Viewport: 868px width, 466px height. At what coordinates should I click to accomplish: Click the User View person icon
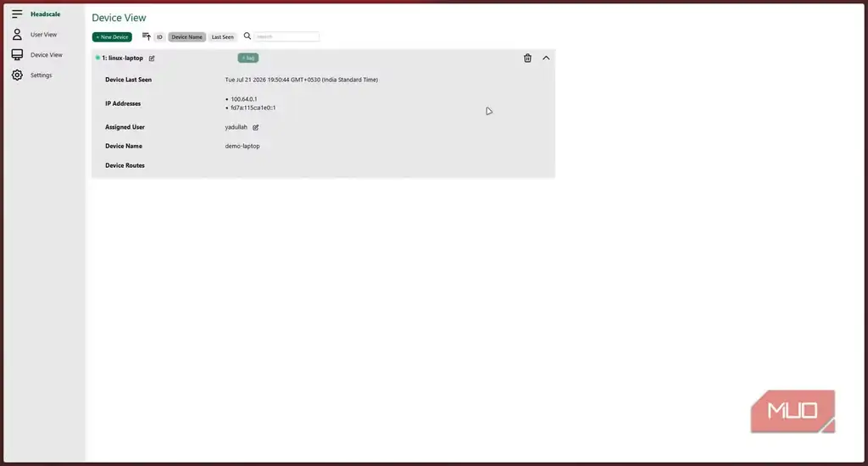(x=17, y=34)
